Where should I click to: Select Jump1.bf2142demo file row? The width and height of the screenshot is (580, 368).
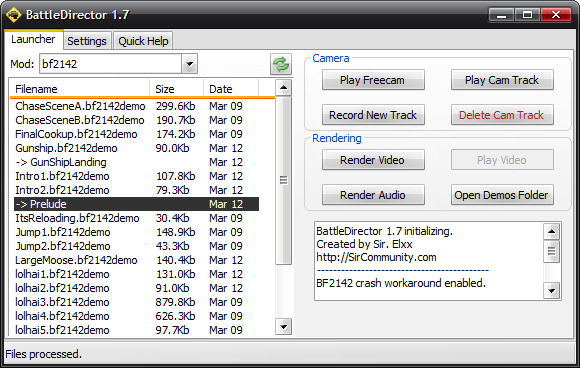point(136,232)
